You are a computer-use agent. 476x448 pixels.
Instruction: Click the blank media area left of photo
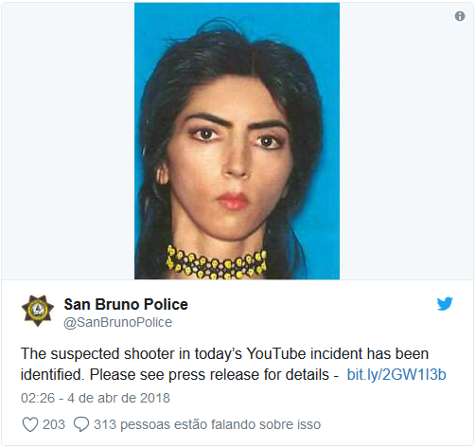pyautogui.click(x=68, y=141)
